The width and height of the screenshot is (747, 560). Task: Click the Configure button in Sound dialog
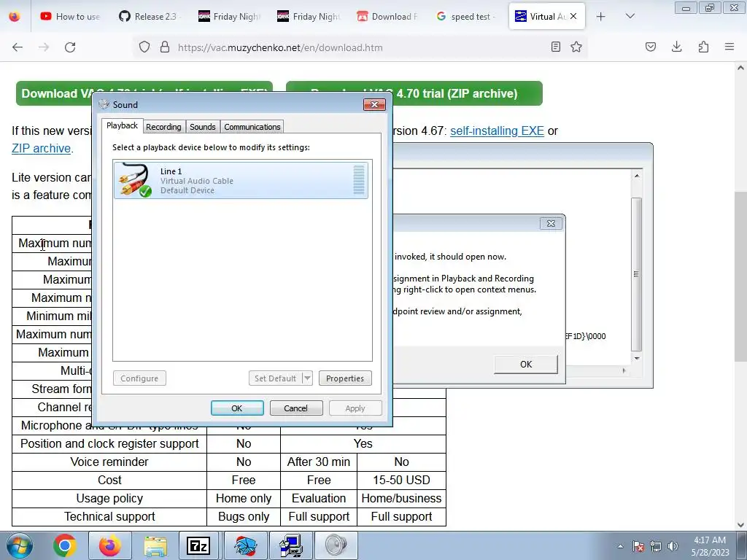(139, 378)
